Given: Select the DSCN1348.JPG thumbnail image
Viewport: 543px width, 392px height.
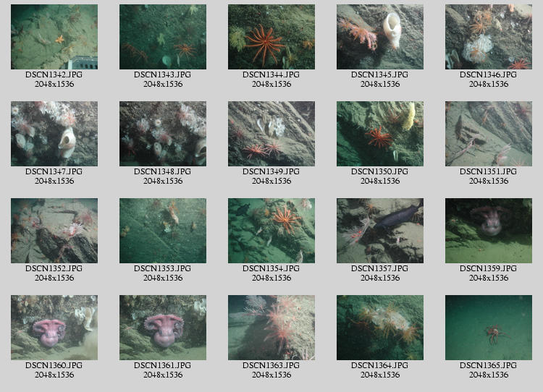Looking at the screenshot, I should tap(163, 134).
